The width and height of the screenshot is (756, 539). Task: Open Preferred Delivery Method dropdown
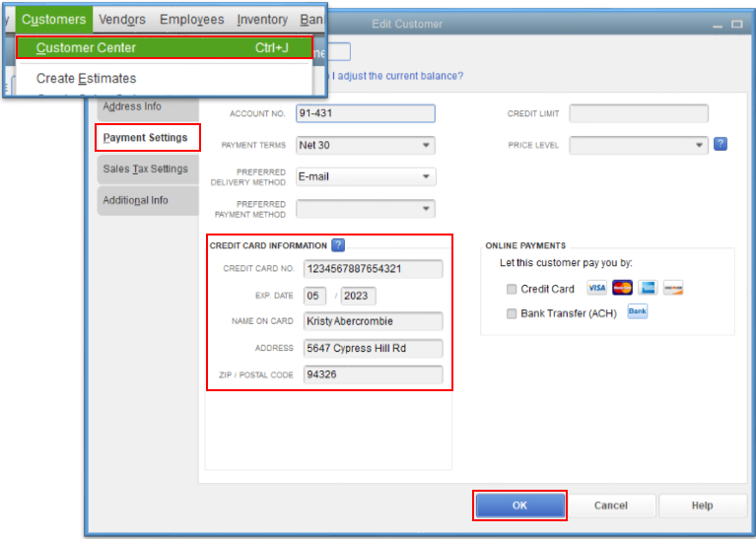[366, 177]
